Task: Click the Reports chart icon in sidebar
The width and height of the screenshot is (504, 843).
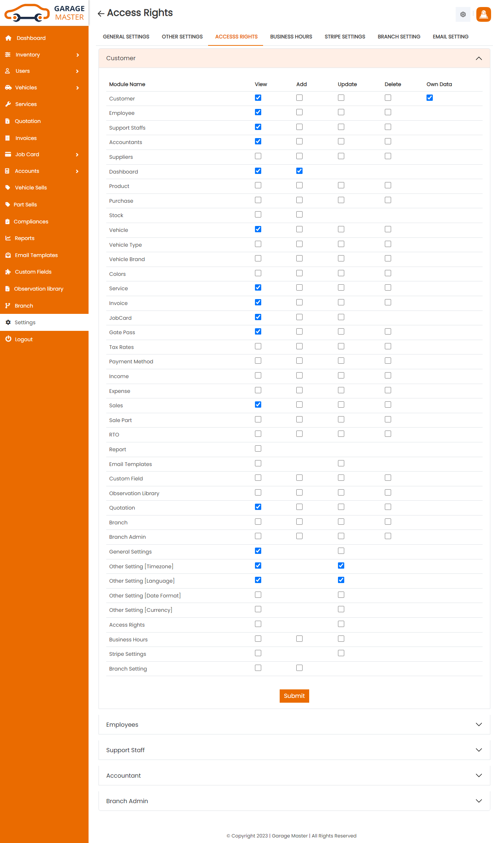Action: coord(8,238)
